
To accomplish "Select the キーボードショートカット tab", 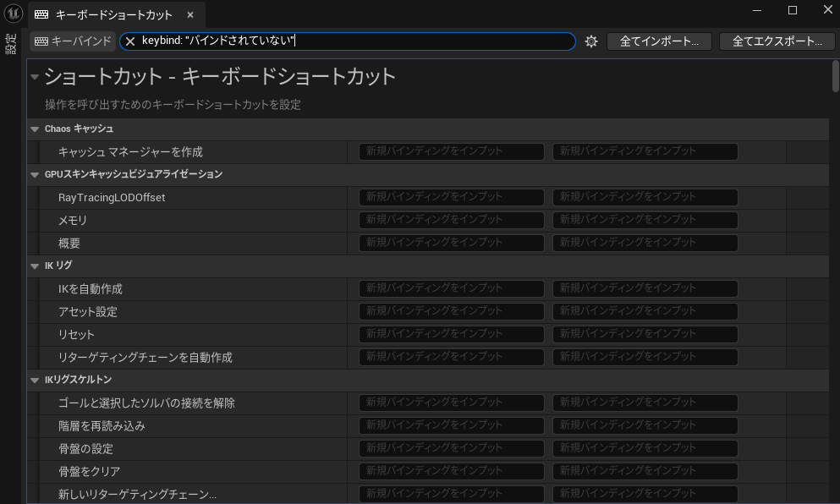I will 117,14.
